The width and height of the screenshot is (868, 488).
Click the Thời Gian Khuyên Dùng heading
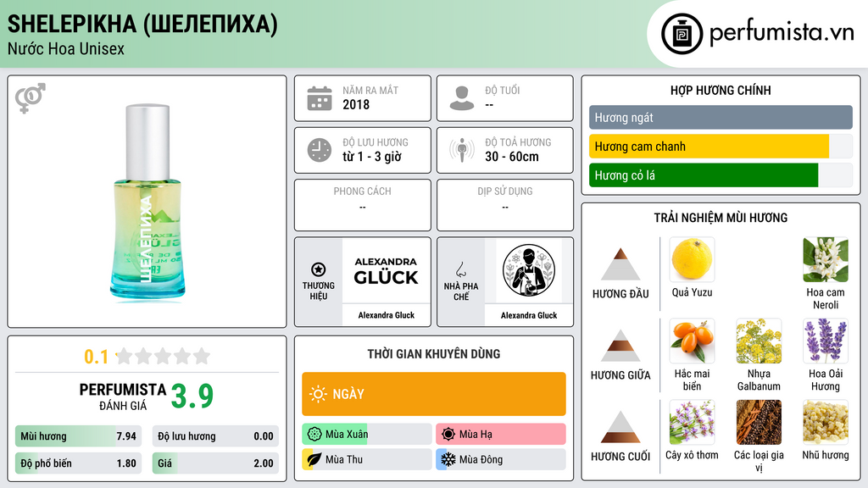click(434, 354)
